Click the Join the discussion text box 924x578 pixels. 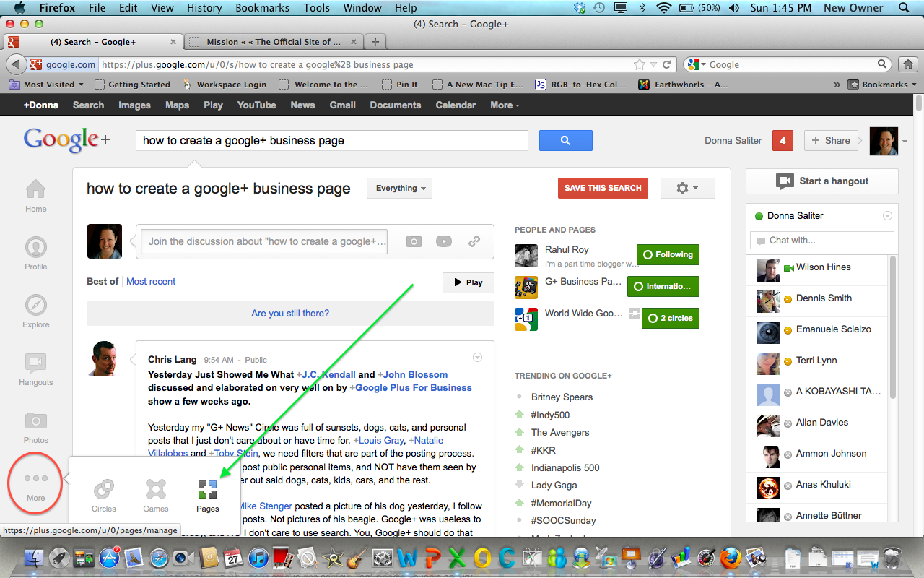click(x=264, y=241)
